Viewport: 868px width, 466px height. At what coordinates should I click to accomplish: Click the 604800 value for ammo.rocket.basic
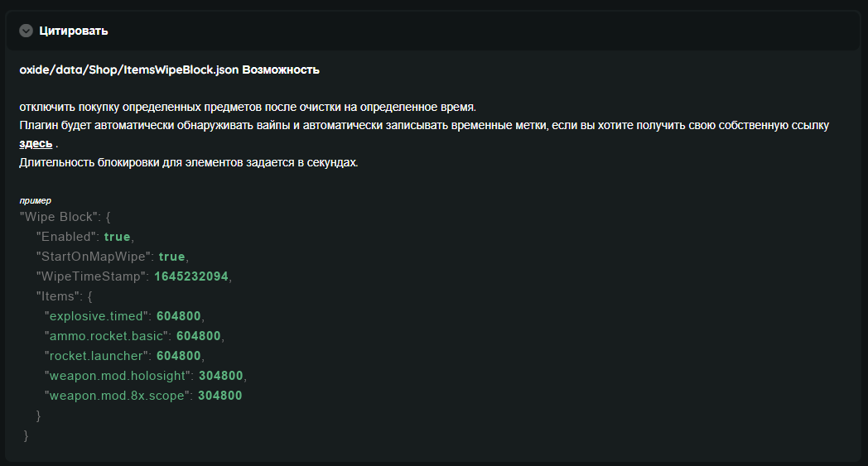tap(199, 336)
